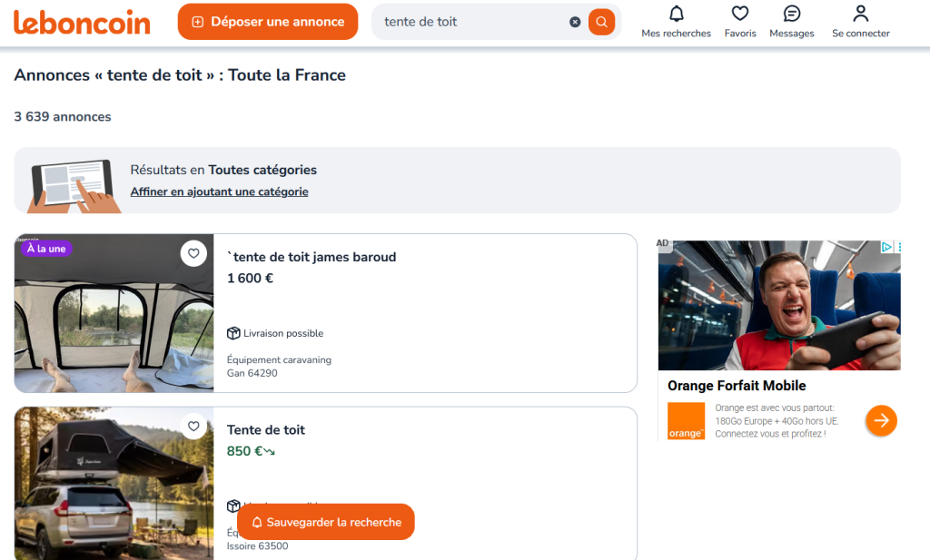Click Se connecter profile icon

click(860, 14)
